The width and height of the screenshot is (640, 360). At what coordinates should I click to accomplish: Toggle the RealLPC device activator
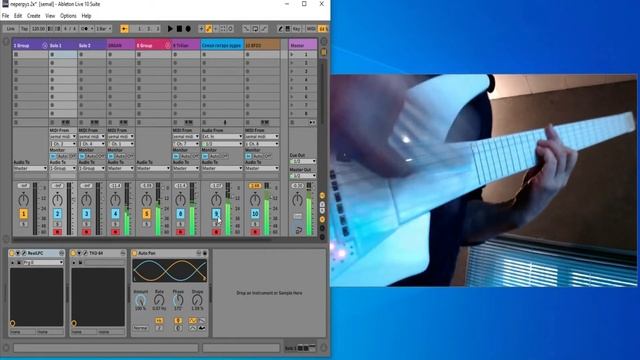tap(11, 253)
